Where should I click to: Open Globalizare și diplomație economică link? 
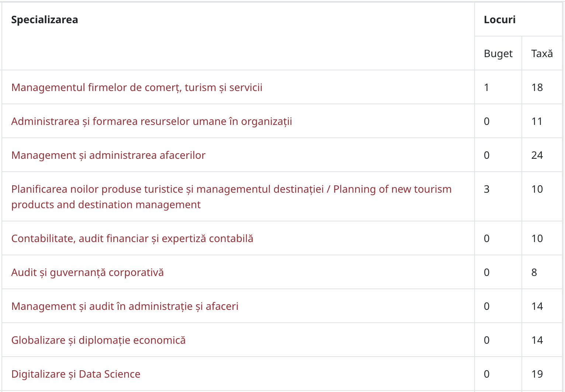pyautogui.click(x=98, y=340)
